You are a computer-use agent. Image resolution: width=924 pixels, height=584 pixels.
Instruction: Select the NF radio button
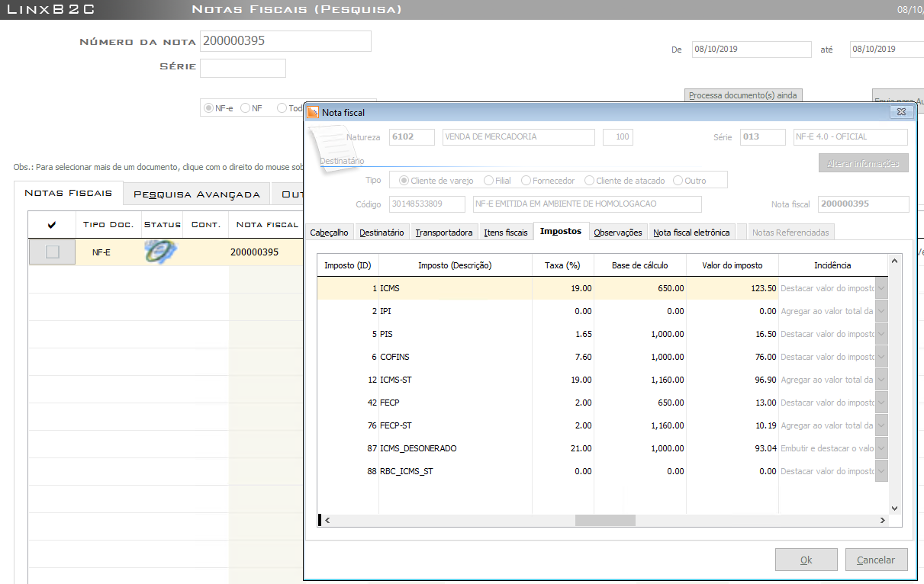click(246, 108)
